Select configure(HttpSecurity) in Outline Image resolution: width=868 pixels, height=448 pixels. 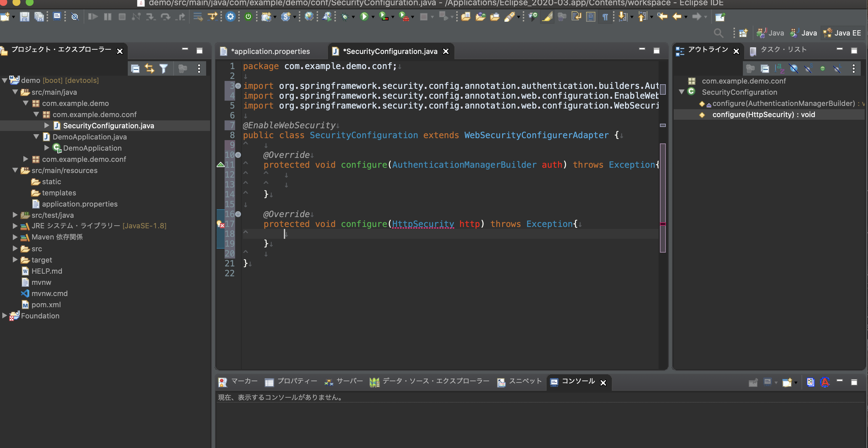763,114
